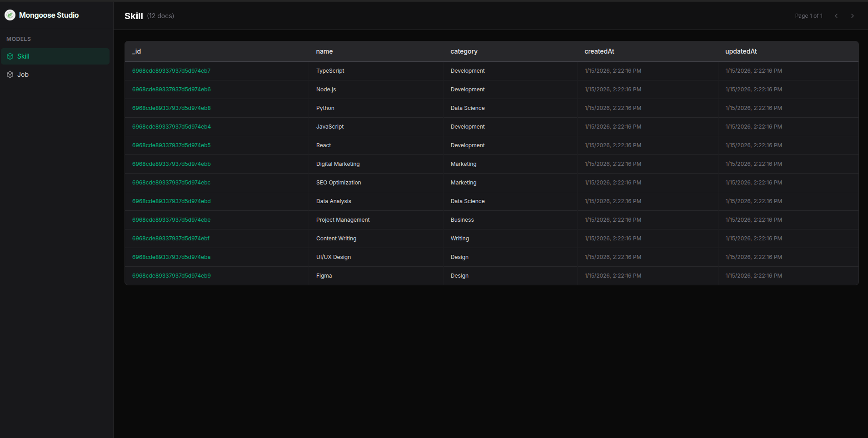Screen dimensions: 868x438
Task: Select the cube icon next to Skill model
Action: coord(10,56)
